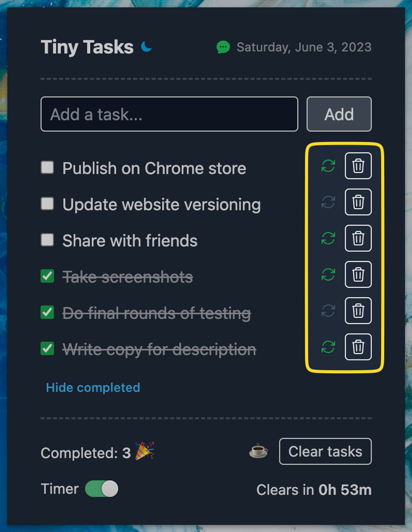412x532 pixels.
Task: Delete the Write copy for description task
Action: 358,348
